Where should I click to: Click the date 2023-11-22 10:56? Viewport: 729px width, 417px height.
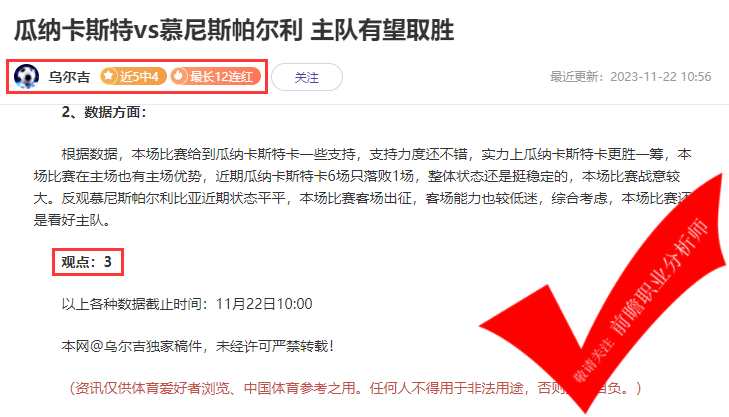click(661, 77)
